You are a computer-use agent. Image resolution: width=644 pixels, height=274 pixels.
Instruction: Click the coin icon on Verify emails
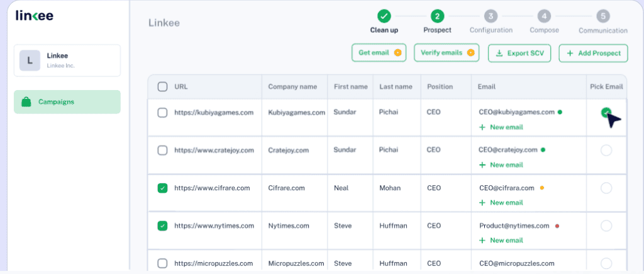click(x=470, y=53)
